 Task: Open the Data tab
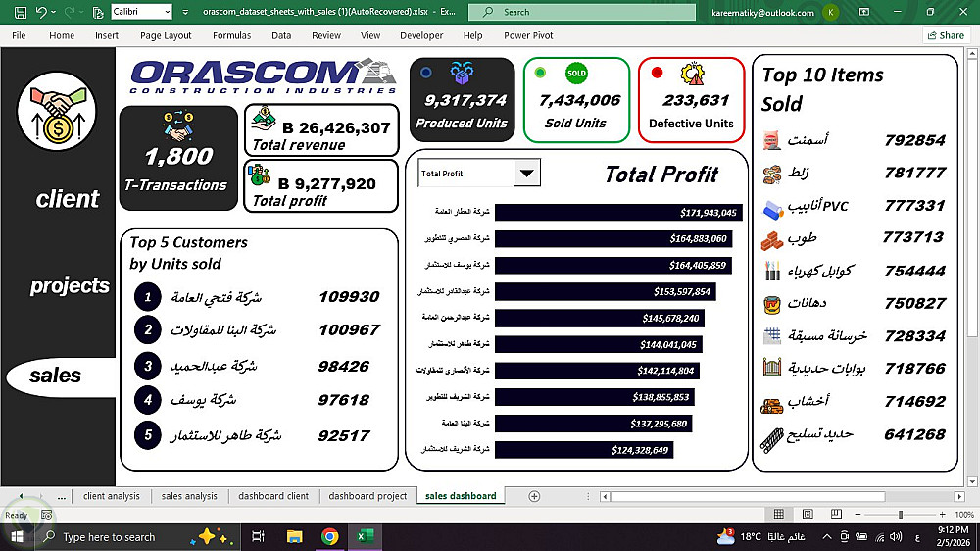click(281, 35)
